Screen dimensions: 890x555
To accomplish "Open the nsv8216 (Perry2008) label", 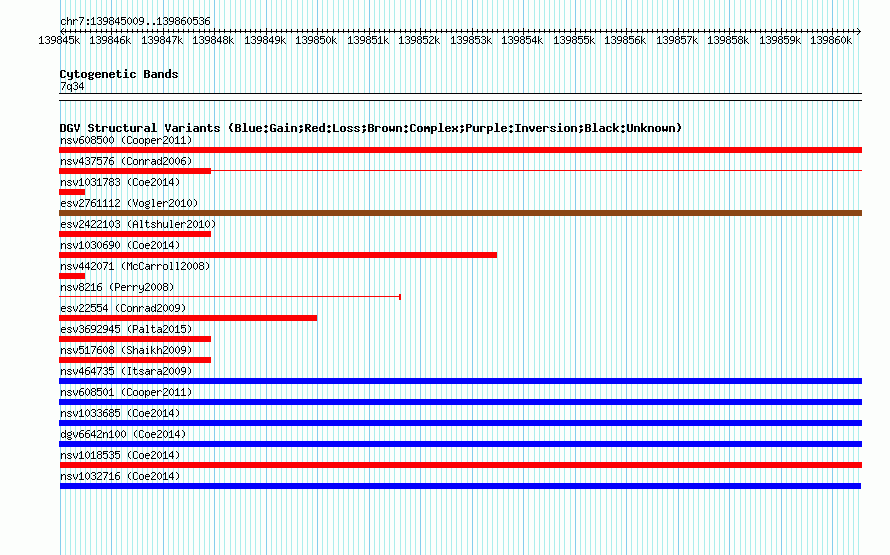I will pyautogui.click(x=117, y=287).
